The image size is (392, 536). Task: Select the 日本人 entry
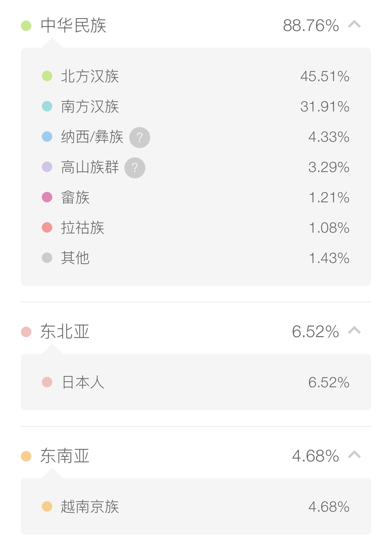83,382
